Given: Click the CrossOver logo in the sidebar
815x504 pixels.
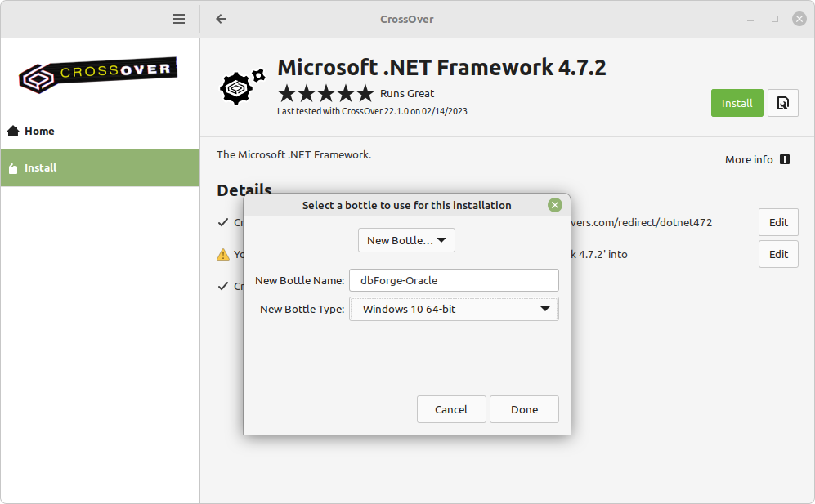Looking at the screenshot, I should point(98,75).
